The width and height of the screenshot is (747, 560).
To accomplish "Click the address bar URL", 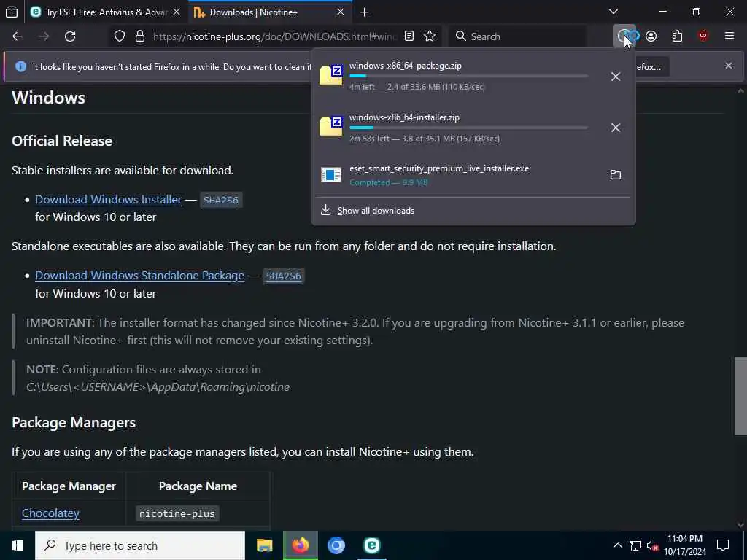I will pos(274,36).
